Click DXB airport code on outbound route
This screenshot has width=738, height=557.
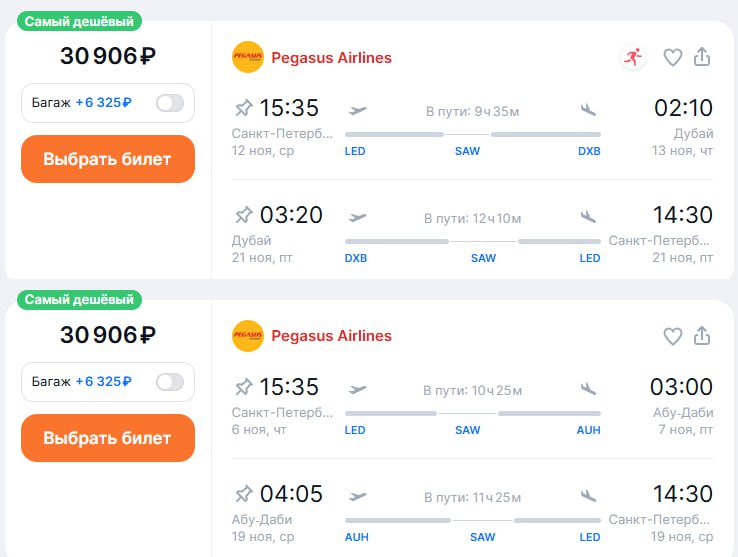(589, 151)
